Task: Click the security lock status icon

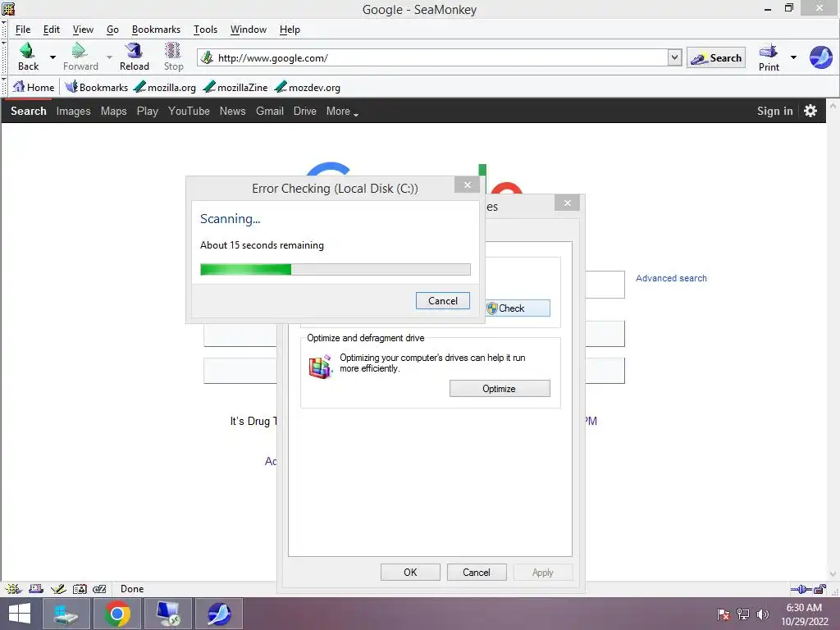Action: coord(820,589)
